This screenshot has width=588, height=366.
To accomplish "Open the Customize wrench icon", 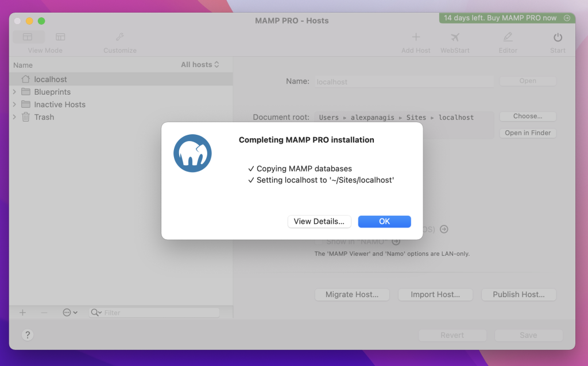I will (120, 37).
